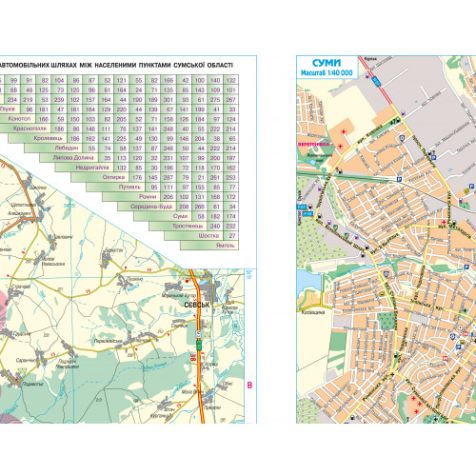The image size is (476, 476).
Task: Click the СЕВСЬК town label
Action: click(x=197, y=305)
